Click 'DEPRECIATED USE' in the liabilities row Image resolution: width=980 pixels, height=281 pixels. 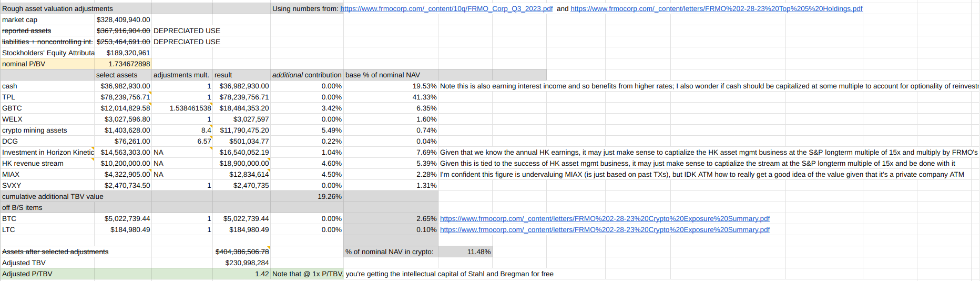pyautogui.click(x=187, y=42)
